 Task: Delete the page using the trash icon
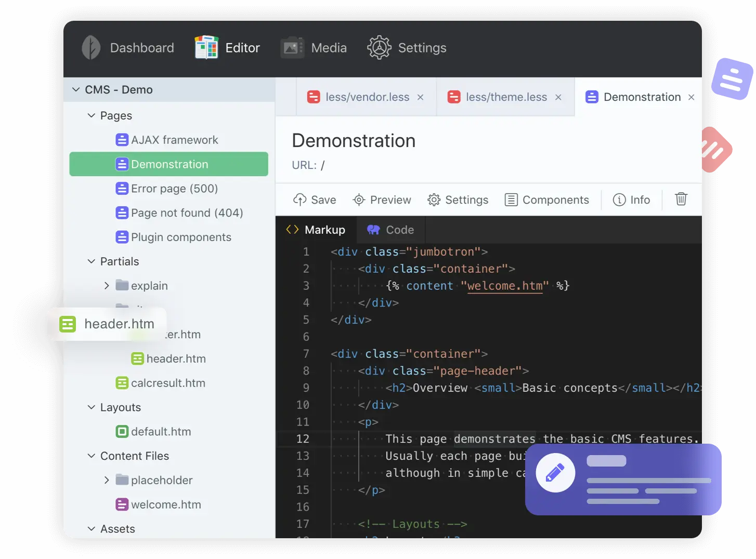pyautogui.click(x=681, y=199)
